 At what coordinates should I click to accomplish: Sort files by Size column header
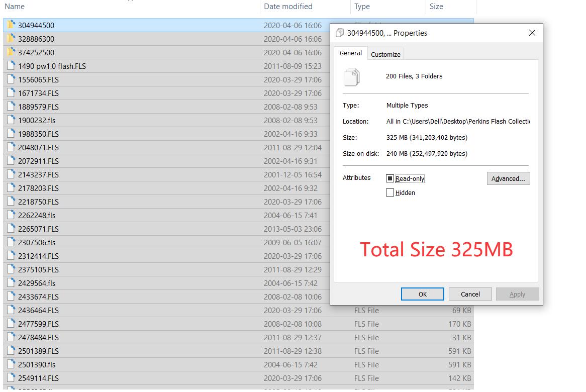[436, 7]
